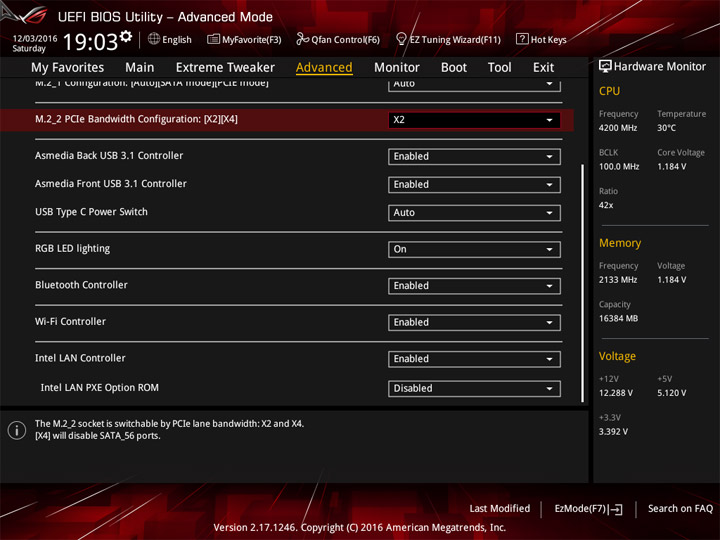Open Asmedia Front USB 3.1 Controller dropdown
The image size is (720, 540).
tap(474, 185)
